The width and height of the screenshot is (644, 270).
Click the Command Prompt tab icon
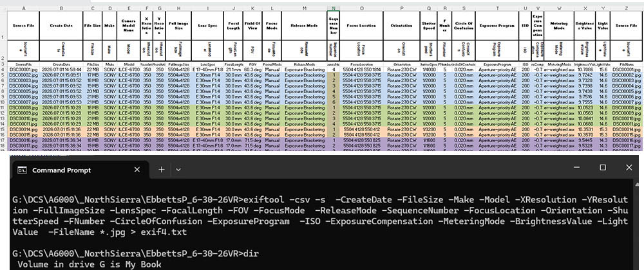pos(23,170)
